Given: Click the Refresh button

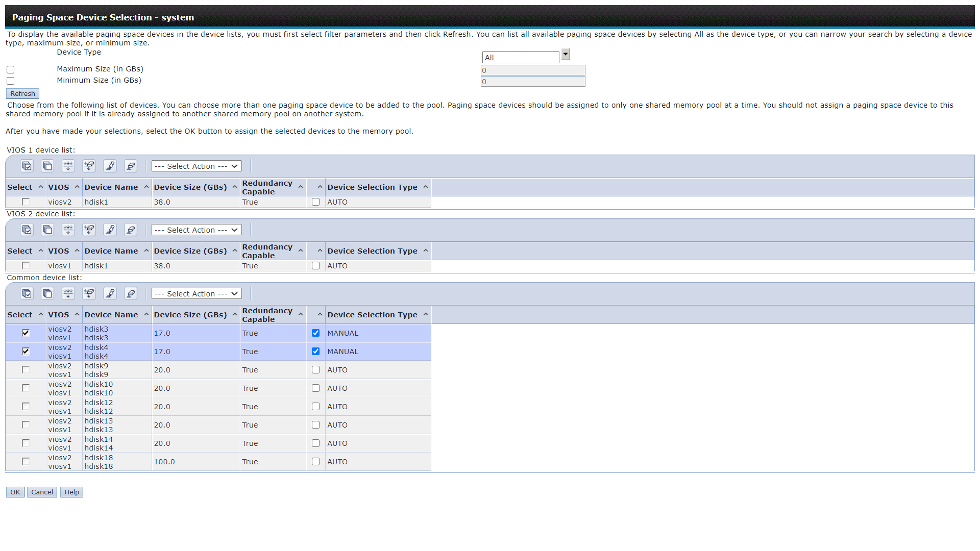Looking at the screenshot, I should point(22,94).
